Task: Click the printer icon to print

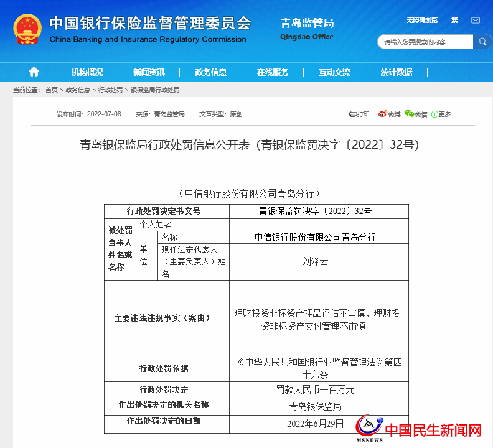Action: [353, 114]
